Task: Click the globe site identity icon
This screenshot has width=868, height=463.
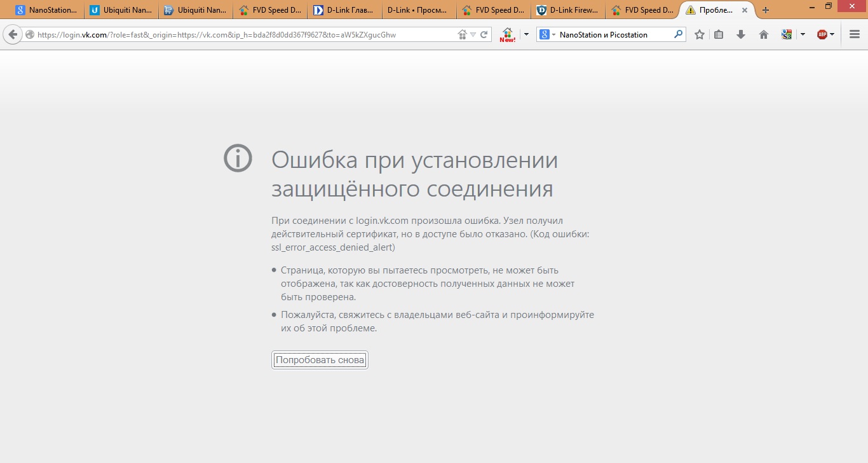Action: pos(30,35)
